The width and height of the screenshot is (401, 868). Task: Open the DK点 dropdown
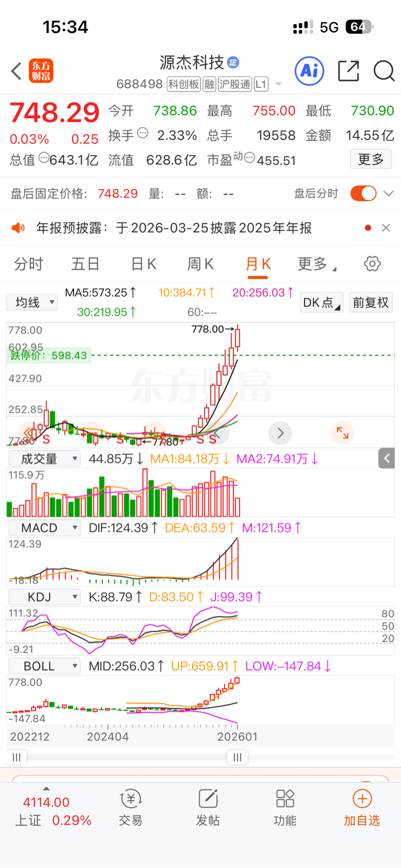point(321,303)
